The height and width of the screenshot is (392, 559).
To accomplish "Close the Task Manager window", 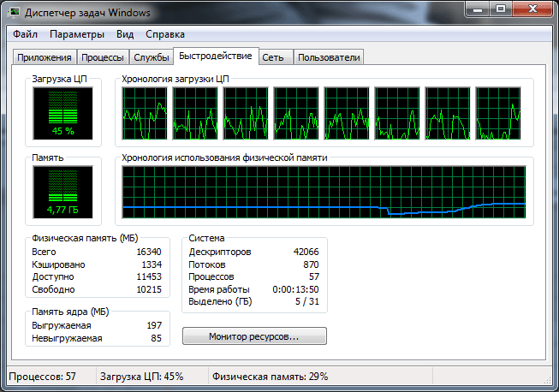I will tap(532, 9).
